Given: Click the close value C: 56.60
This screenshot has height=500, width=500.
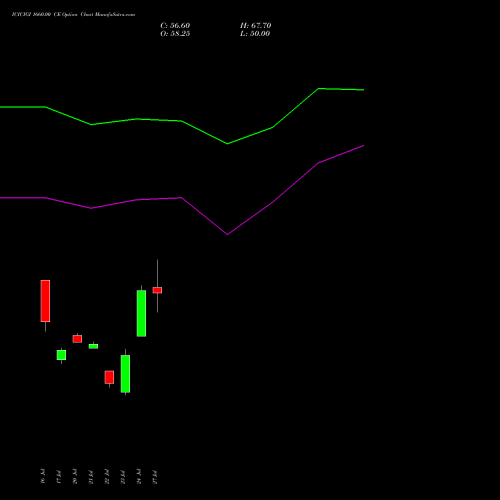Looking at the screenshot, I should [x=175, y=26].
